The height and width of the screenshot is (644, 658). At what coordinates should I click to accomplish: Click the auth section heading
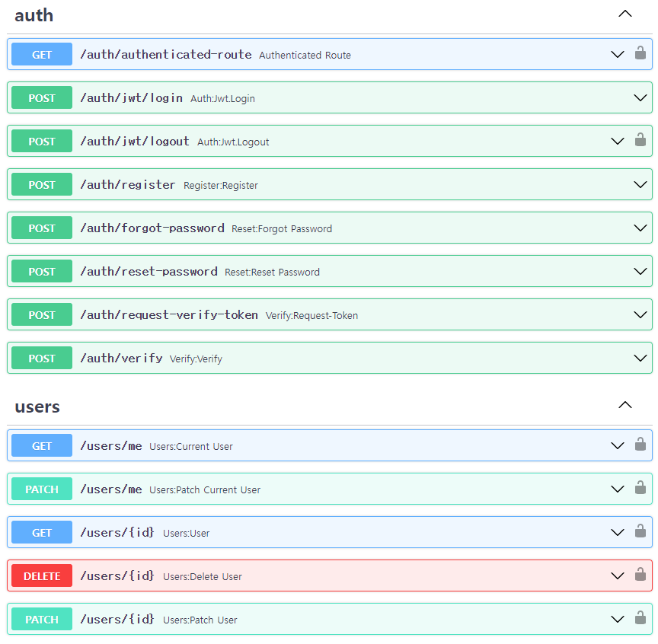click(34, 15)
